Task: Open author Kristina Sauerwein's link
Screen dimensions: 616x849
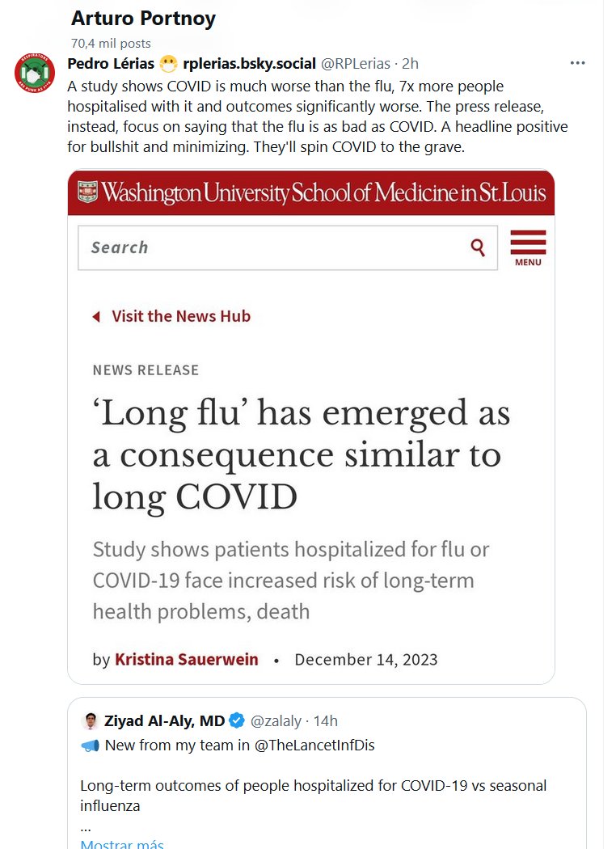Action: pyautogui.click(x=187, y=659)
